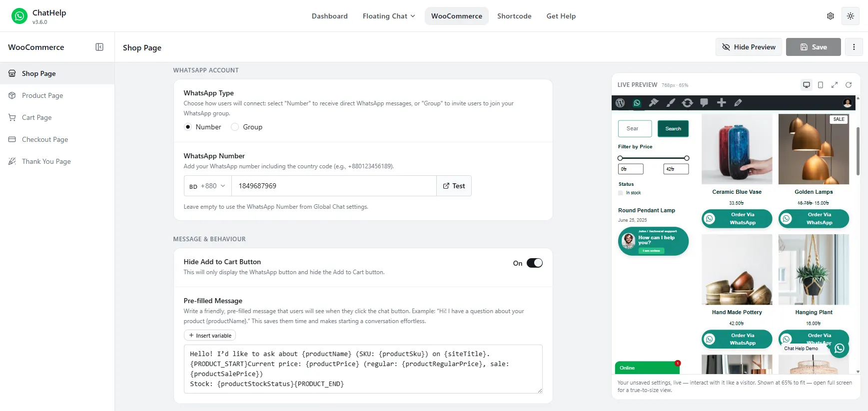Toggle Hide Add to Cart Button switch
The width and height of the screenshot is (868, 411).
click(535, 263)
